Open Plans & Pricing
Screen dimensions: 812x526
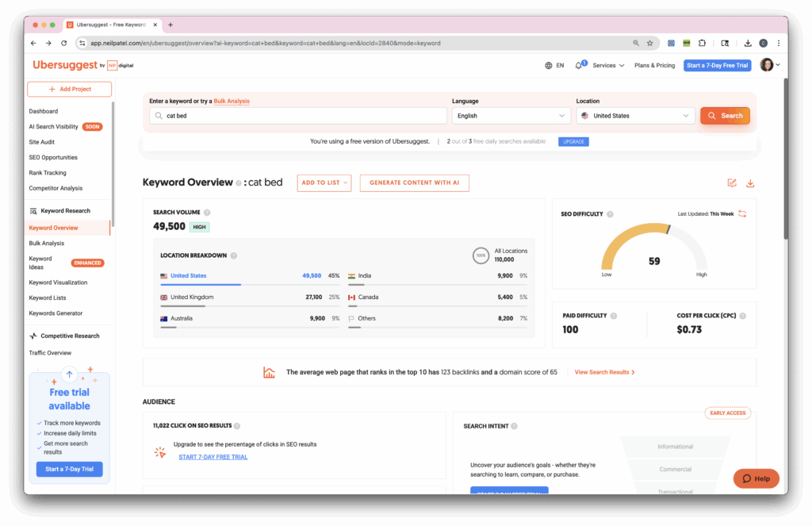click(654, 66)
